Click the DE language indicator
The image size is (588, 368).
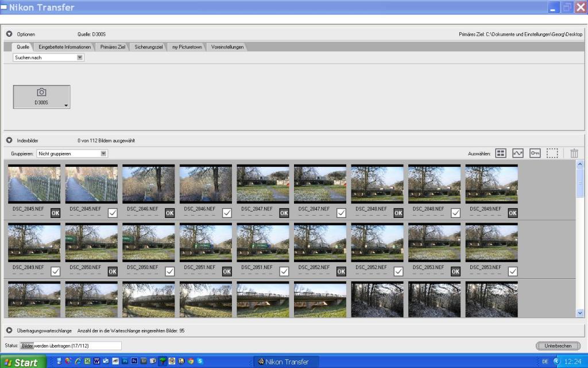pyautogui.click(x=545, y=362)
